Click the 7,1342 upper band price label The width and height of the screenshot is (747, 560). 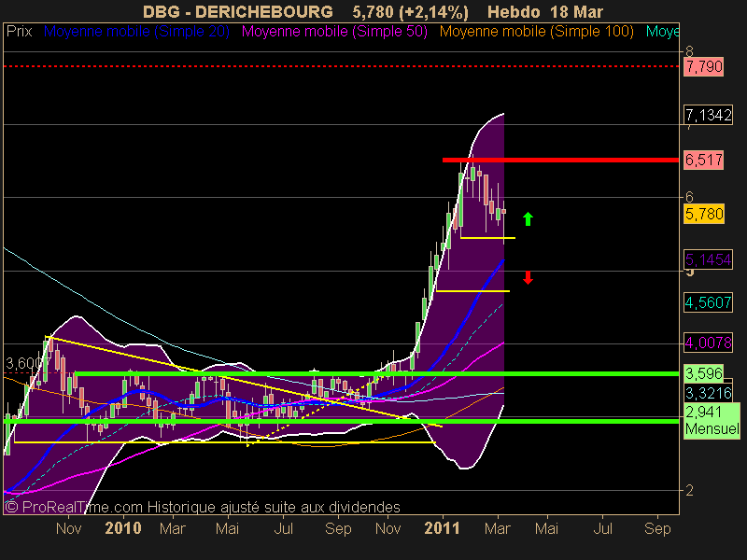pos(708,115)
